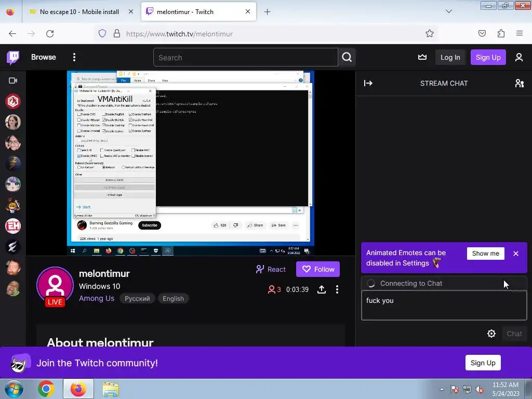This screenshot has height=399, width=532.
Task: Follow the melontimur channel
Action: point(318,269)
